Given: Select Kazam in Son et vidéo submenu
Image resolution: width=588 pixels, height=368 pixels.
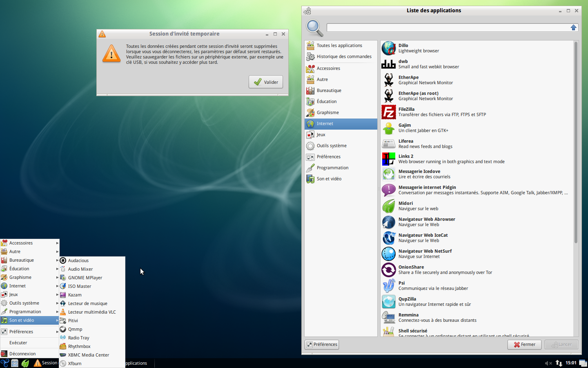Looking at the screenshot, I should click(x=92, y=295).
